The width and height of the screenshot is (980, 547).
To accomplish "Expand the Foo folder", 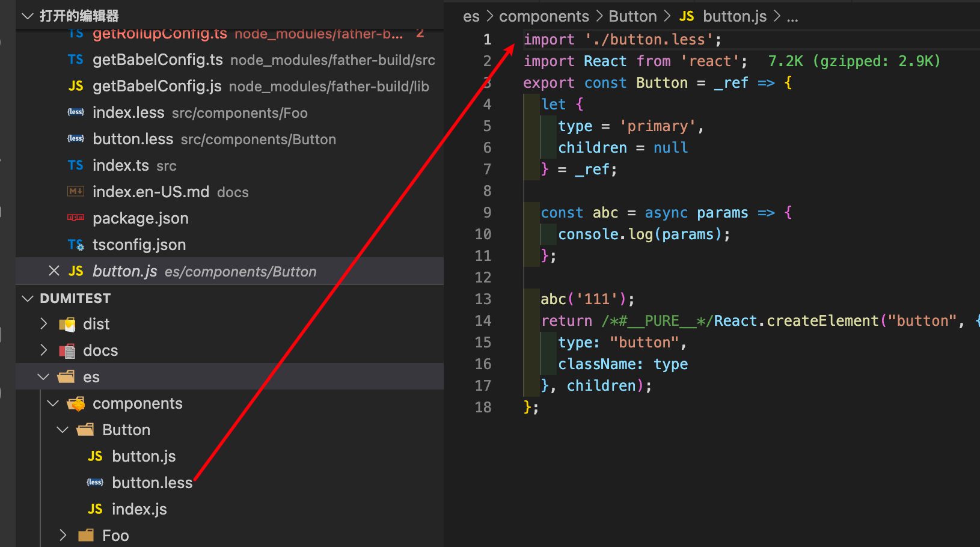I will click(x=63, y=535).
